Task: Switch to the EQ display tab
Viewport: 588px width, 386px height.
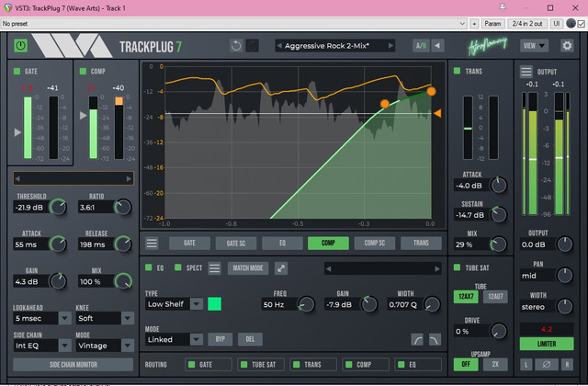Action: click(x=282, y=243)
